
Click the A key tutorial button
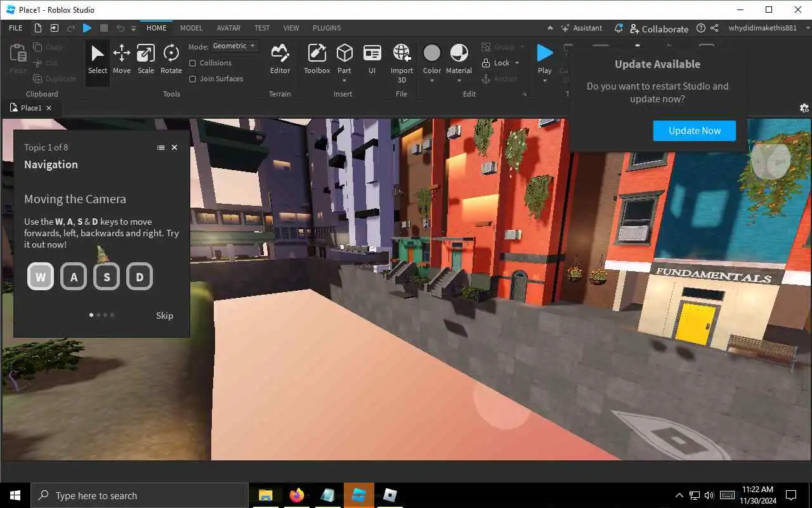coord(74,277)
